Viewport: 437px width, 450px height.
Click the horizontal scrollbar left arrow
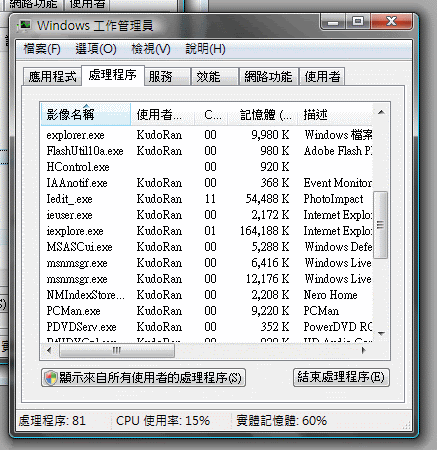(49, 350)
